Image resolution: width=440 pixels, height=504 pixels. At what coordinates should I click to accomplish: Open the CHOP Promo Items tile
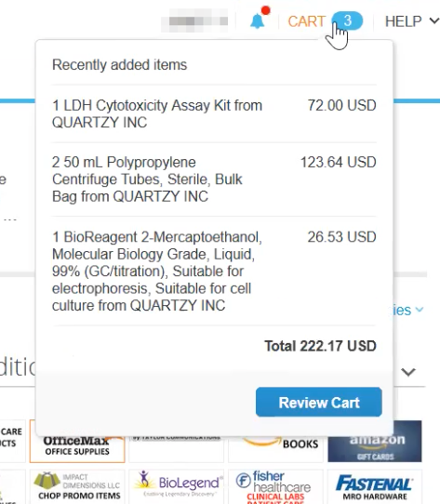pos(77,486)
